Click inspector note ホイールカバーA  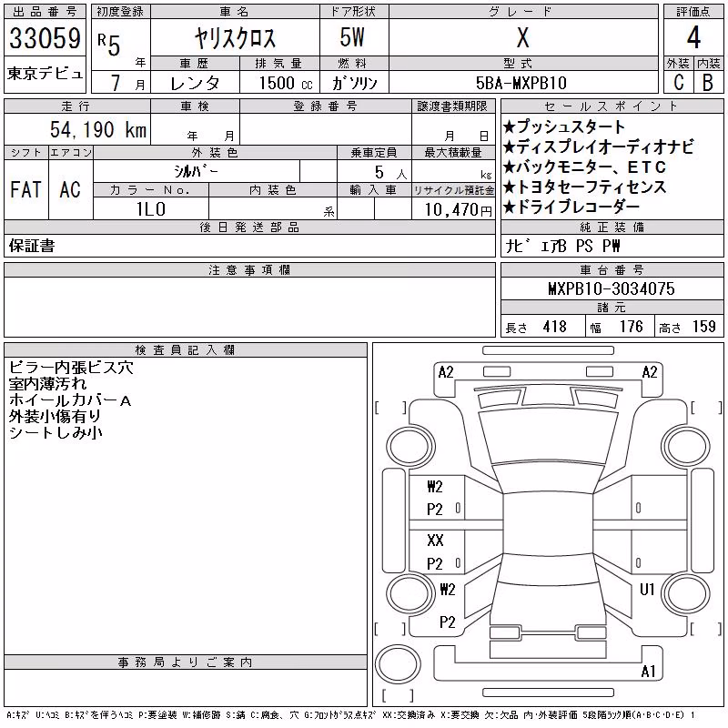[x=70, y=400]
